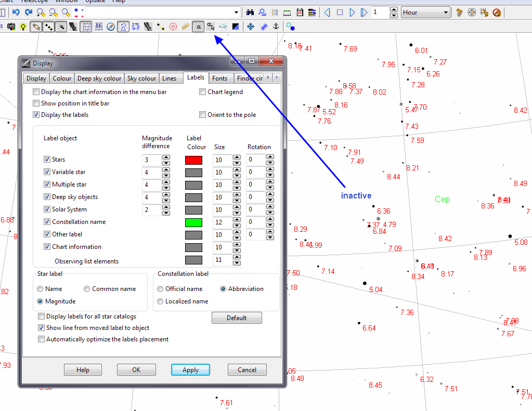Click the Cancel button
Image resolution: width=532 pixels, height=411 pixels.
click(247, 369)
